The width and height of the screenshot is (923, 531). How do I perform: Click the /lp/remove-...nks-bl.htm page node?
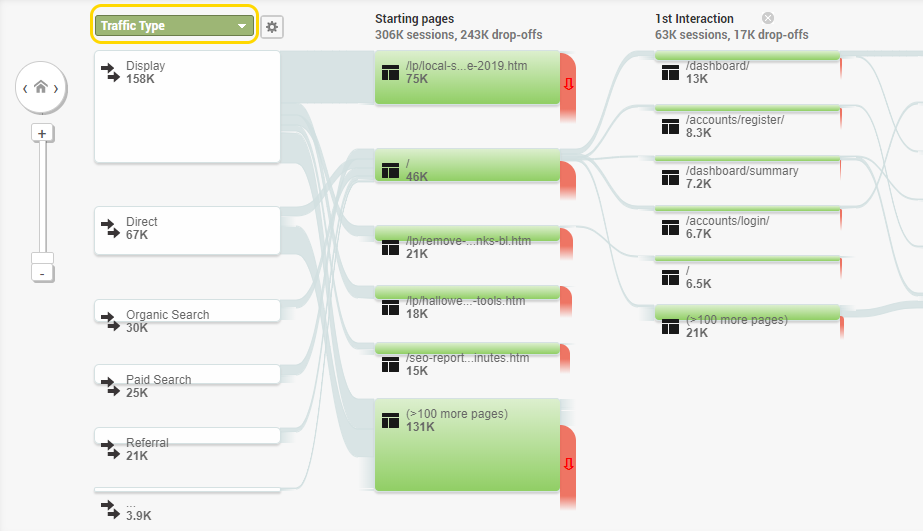[467, 234]
